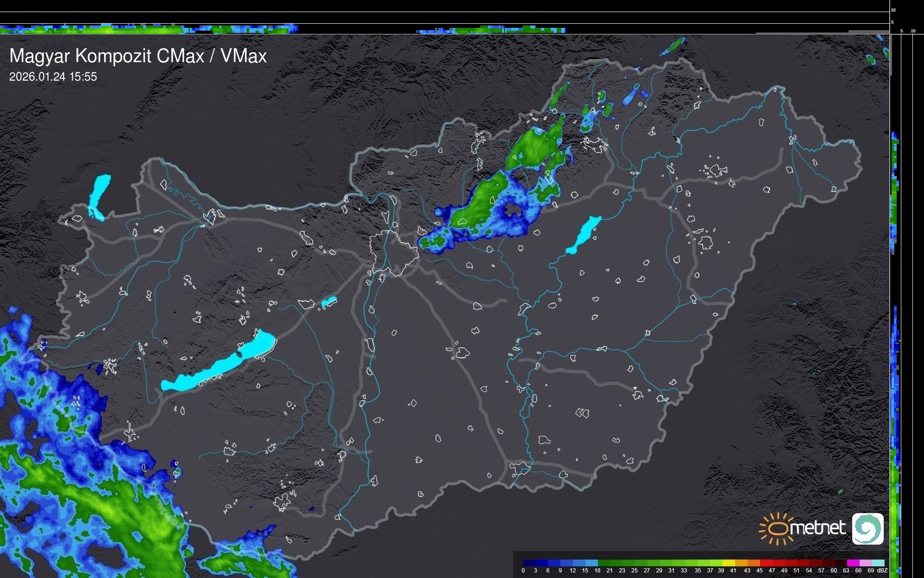Screen dimensions: 924x578
Task: Click the dBZ unit label on the legend
Action: 882,571
